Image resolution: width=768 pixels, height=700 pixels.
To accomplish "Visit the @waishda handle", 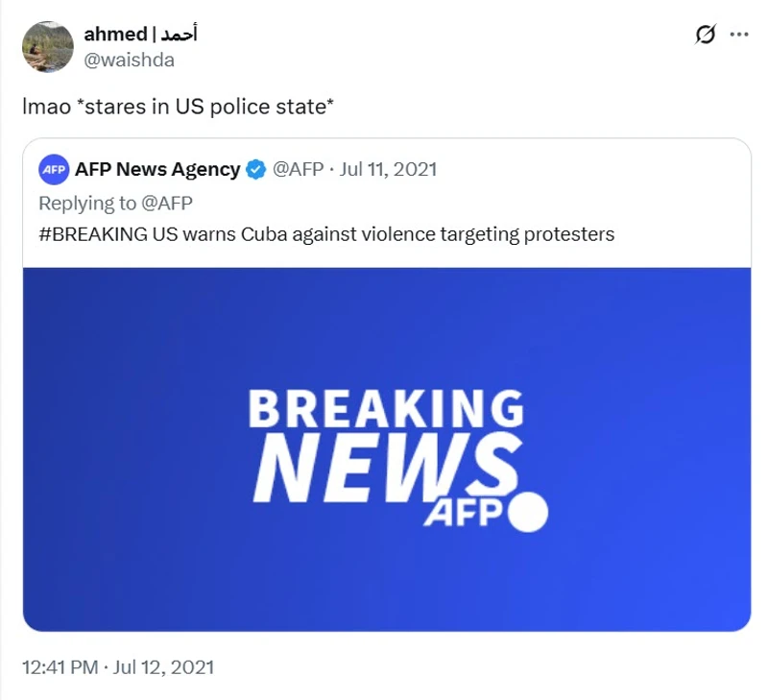I will pos(130,60).
